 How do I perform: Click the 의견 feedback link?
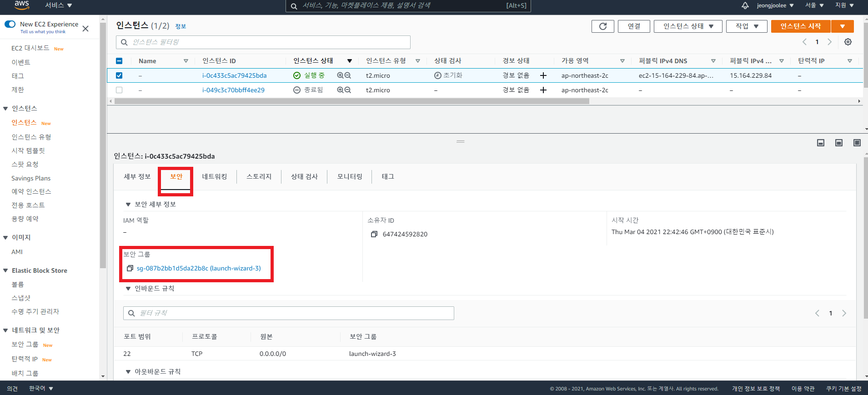12,389
